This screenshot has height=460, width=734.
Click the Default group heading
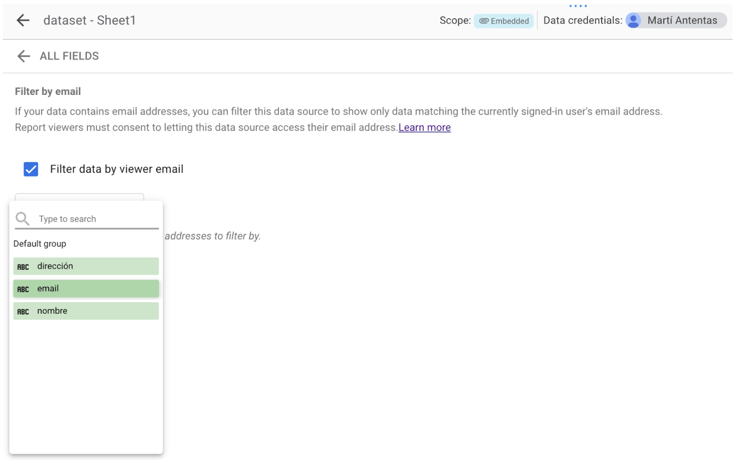pyautogui.click(x=40, y=244)
